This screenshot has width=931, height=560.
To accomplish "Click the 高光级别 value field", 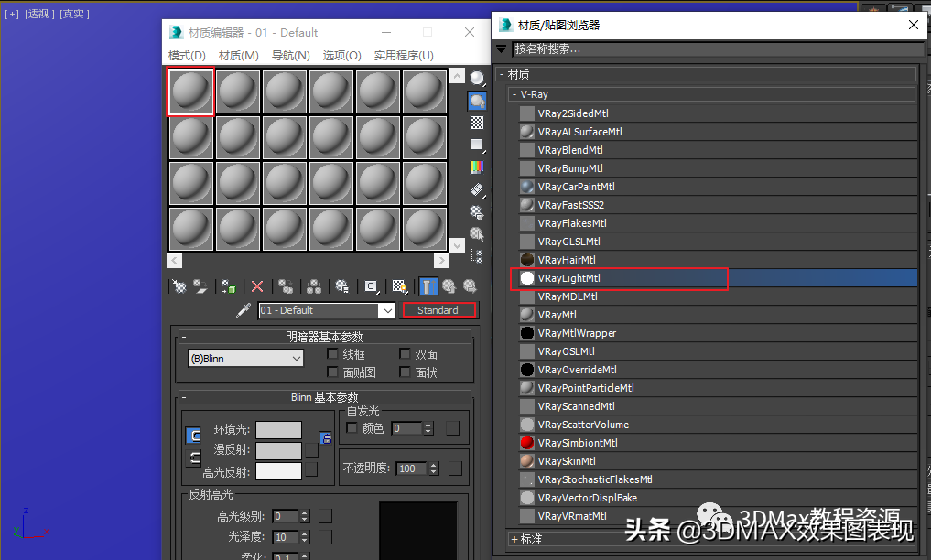I will [x=286, y=516].
